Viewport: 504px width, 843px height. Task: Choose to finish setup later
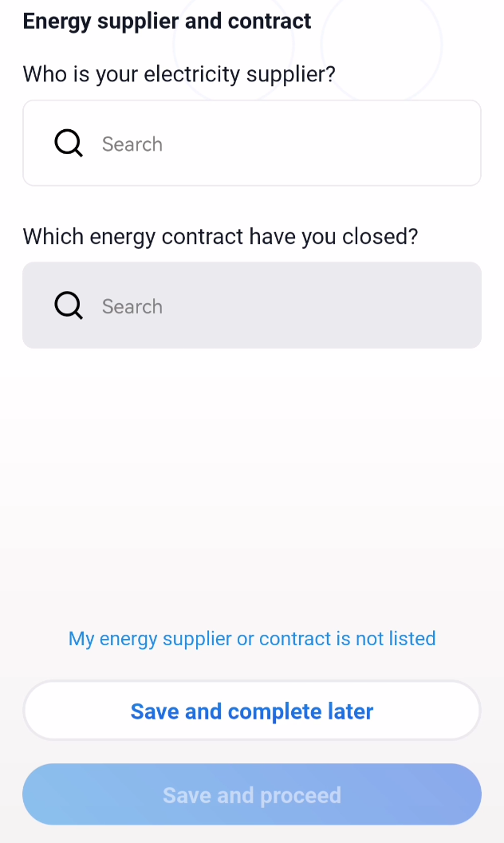(x=251, y=711)
